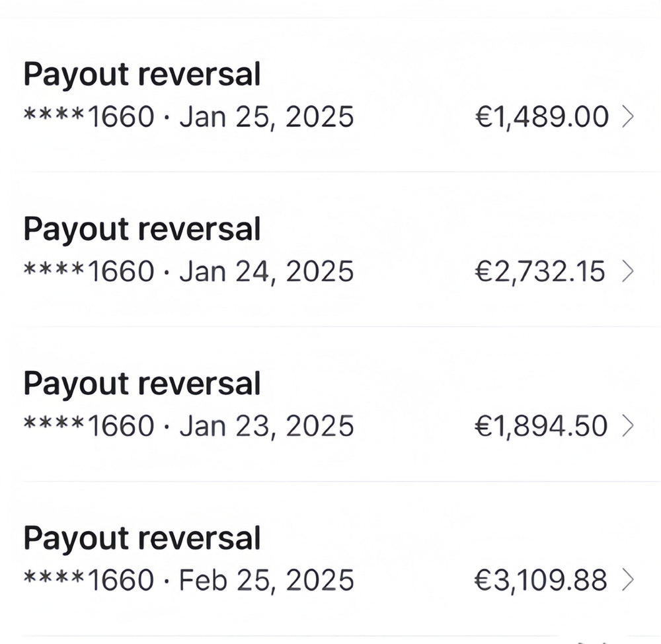Click the Jan 23, 2025 date
This screenshot has height=644, width=661.
coord(266,426)
